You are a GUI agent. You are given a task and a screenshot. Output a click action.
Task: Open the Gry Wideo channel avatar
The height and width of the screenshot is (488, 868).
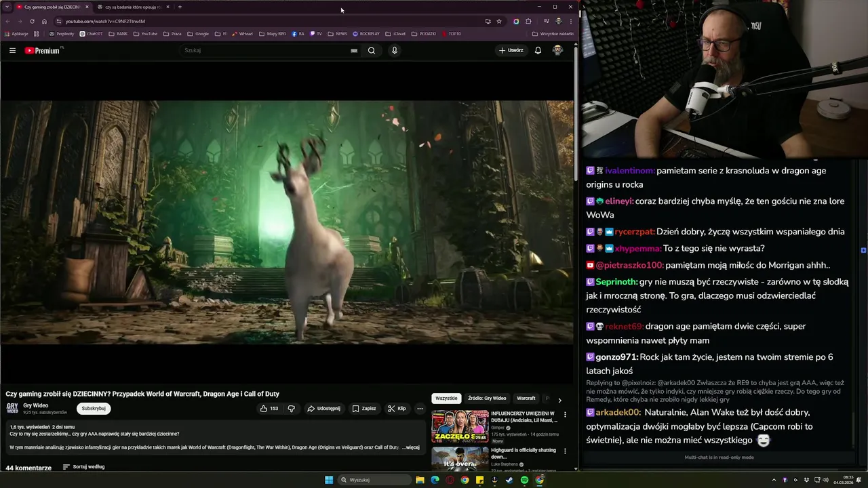pyautogui.click(x=12, y=408)
